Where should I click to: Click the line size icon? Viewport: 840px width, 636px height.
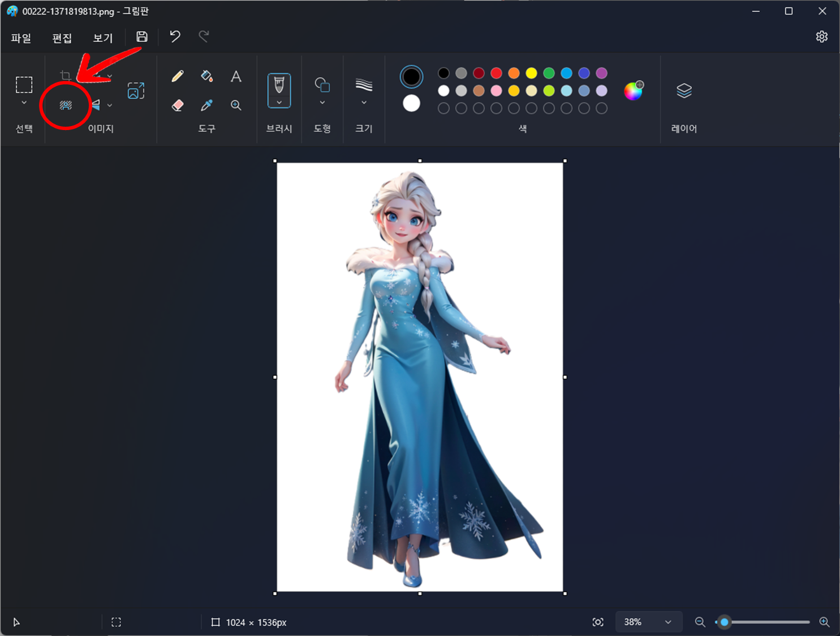(x=364, y=85)
